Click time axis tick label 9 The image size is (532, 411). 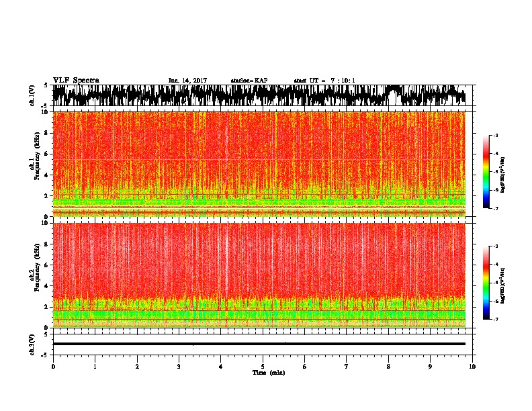tap(430, 367)
